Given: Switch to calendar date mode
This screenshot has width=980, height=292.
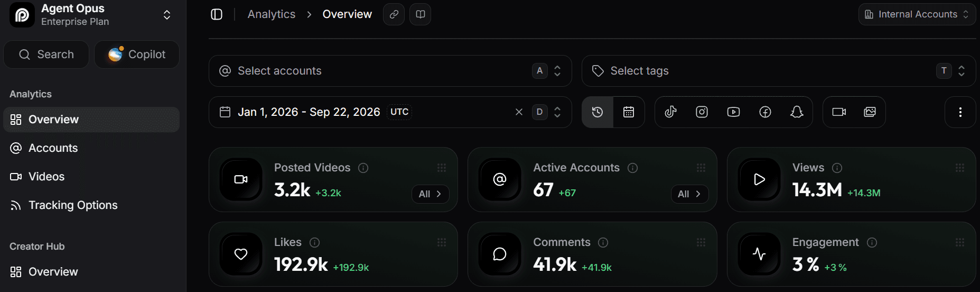Looking at the screenshot, I should [629, 112].
